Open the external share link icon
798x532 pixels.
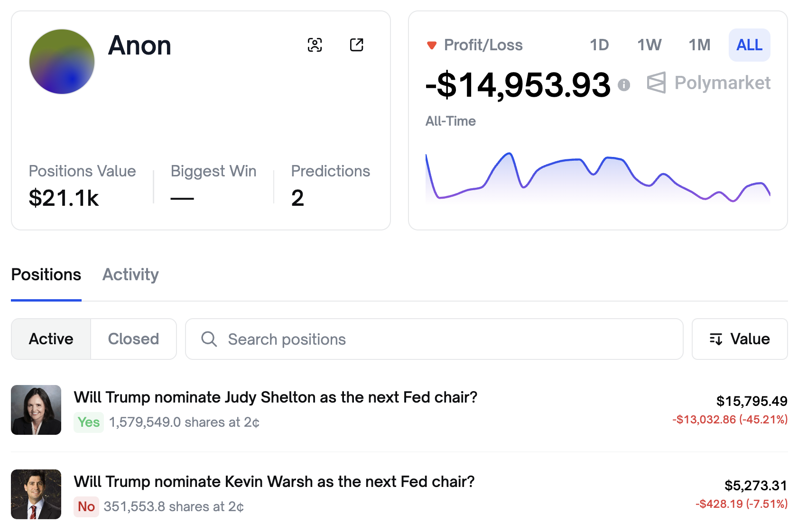(x=356, y=45)
